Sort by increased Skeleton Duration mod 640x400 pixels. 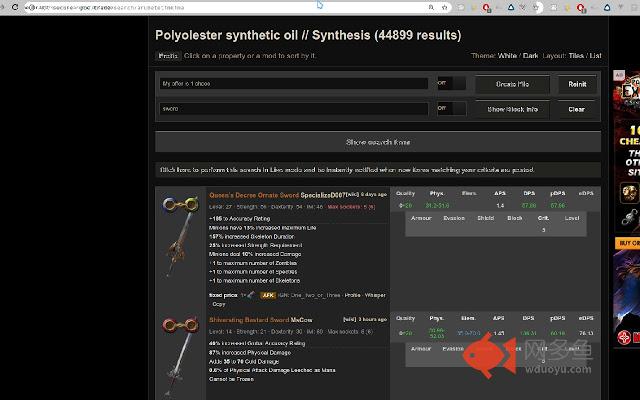251,237
